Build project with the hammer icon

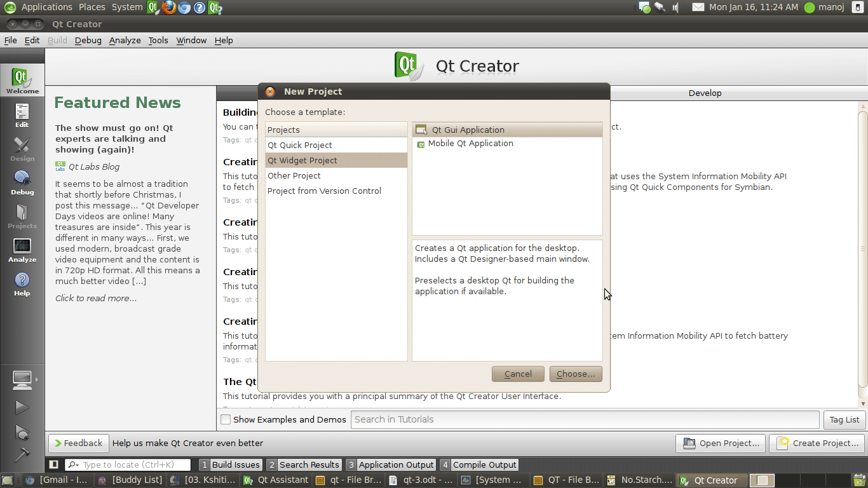click(x=22, y=454)
